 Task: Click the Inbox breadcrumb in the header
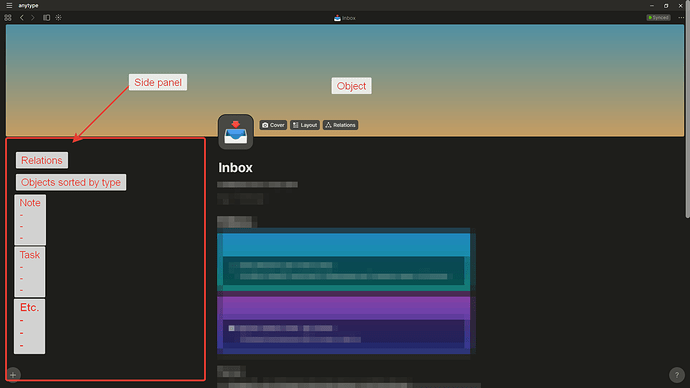(345, 18)
